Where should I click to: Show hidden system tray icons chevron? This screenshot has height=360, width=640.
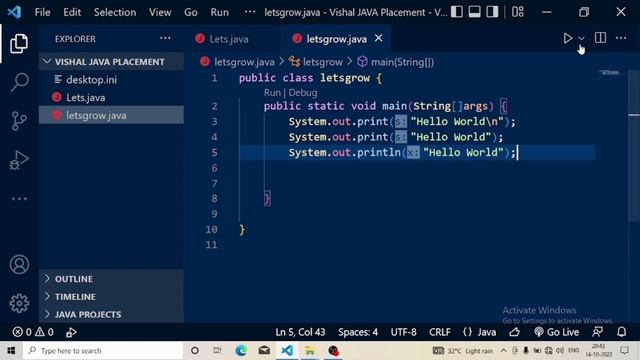(x=503, y=351)
